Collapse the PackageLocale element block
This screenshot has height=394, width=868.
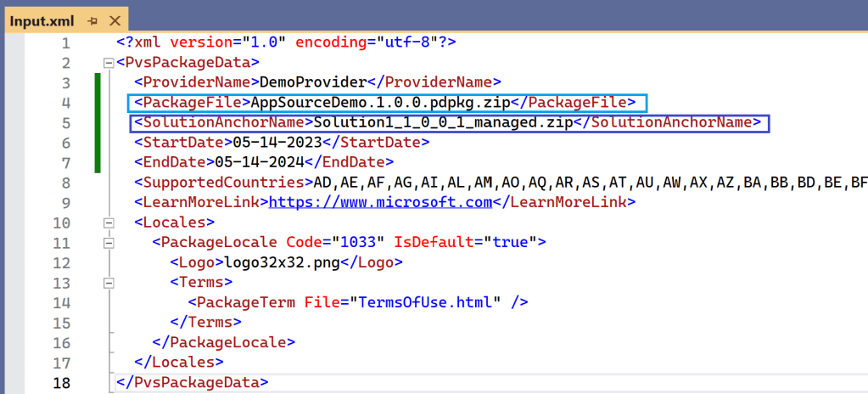point(107,243)
